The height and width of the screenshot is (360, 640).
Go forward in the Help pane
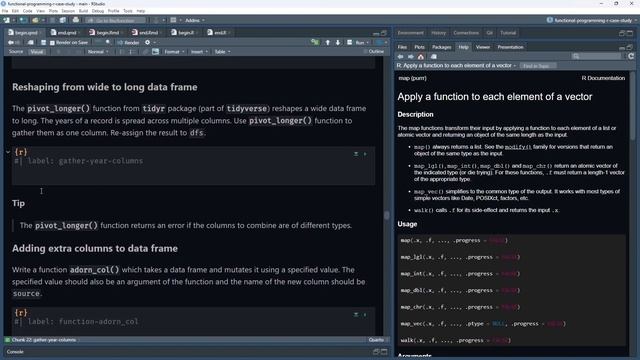click(411, 57)
